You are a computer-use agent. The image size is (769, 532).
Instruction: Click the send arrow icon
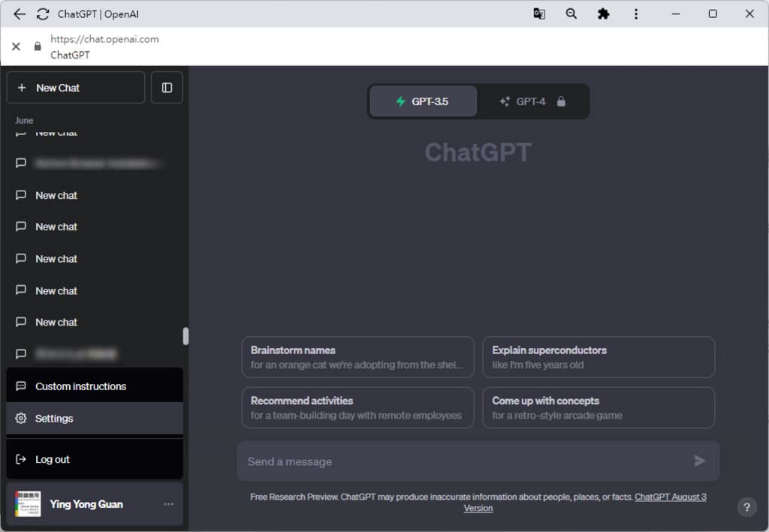pos(699,461)
